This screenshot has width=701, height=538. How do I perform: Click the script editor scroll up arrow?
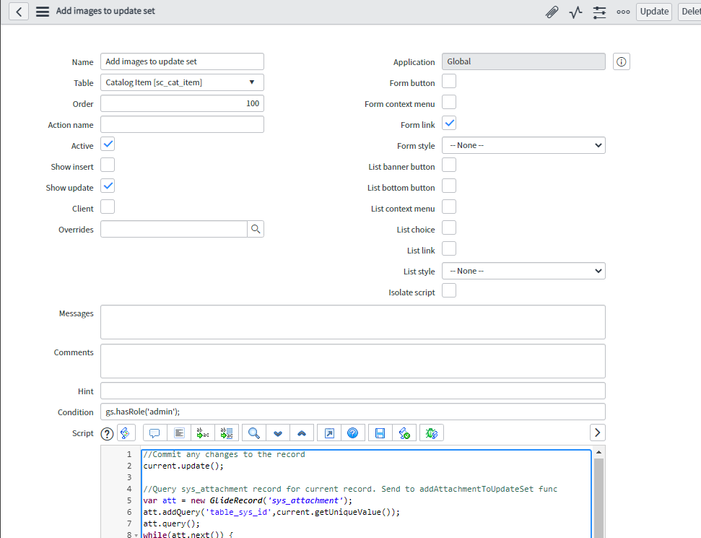(599, 453)
